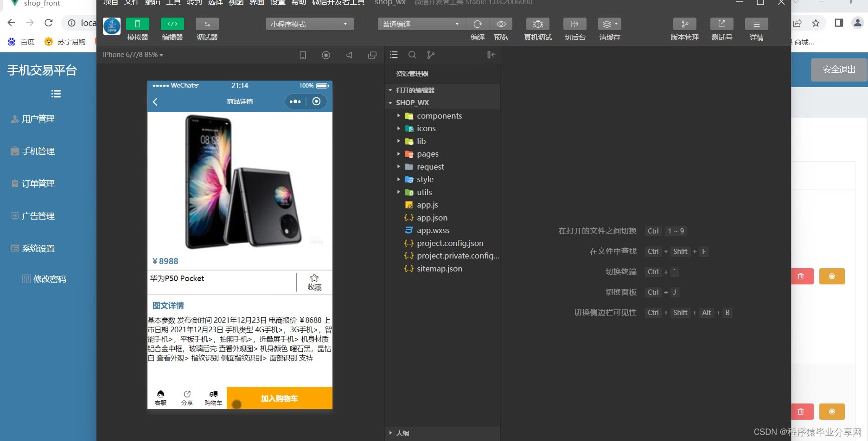Image resolution: width=868 pixels, height=441 pixels.
Task: Toggle the 编辑器 editor panel button
Action: (172, 24)
